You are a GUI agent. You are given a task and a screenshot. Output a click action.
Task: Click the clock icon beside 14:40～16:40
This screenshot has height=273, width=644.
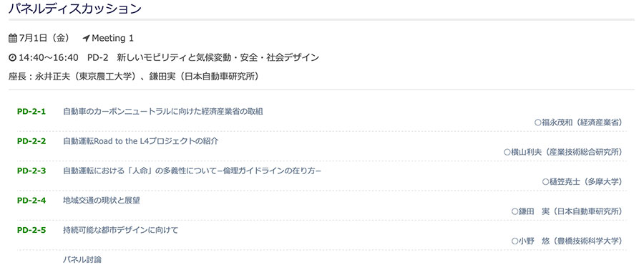click(x=12, y=58)
